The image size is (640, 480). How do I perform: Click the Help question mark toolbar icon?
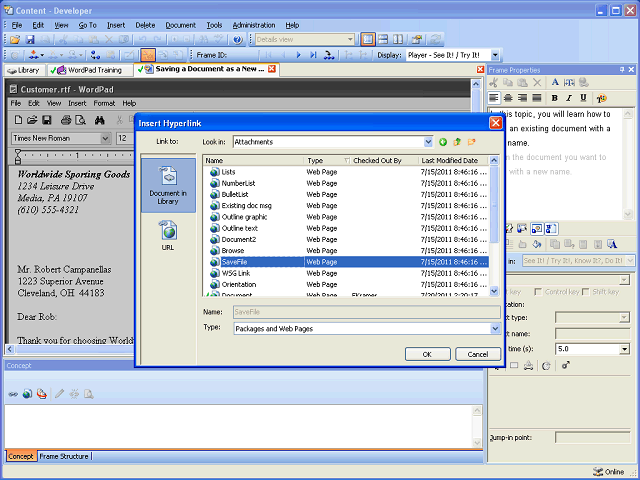tap(237, 39)
